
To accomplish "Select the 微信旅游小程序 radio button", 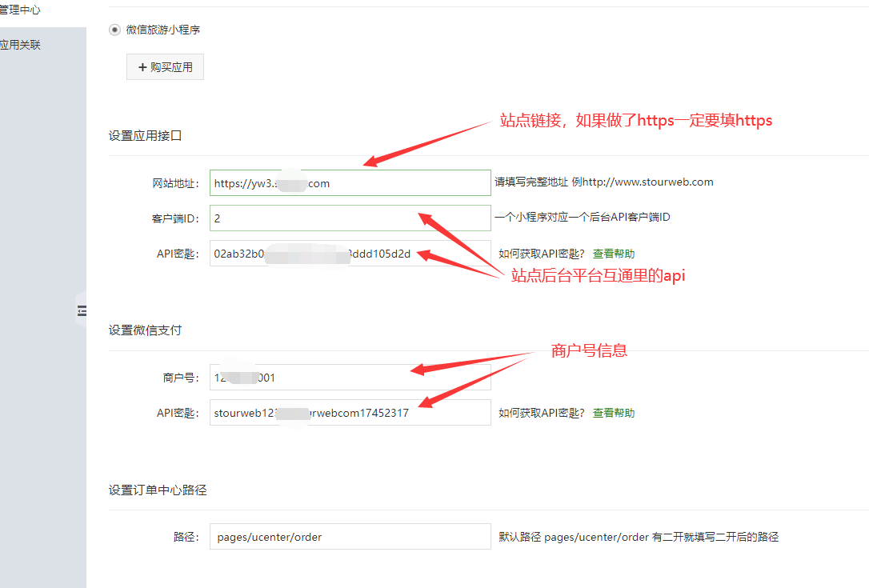I will [114, 30].
